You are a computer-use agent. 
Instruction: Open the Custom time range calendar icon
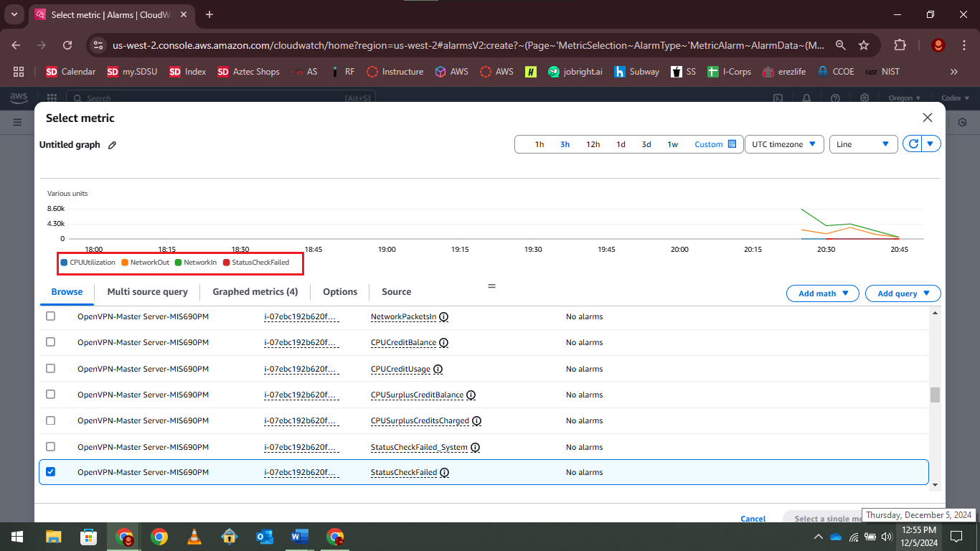732,144
